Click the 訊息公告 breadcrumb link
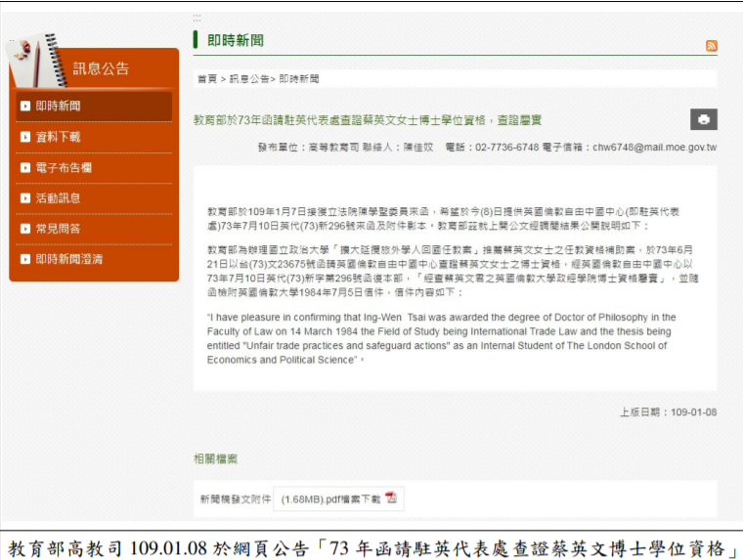The image size is (743, 560). click(250, 78)
